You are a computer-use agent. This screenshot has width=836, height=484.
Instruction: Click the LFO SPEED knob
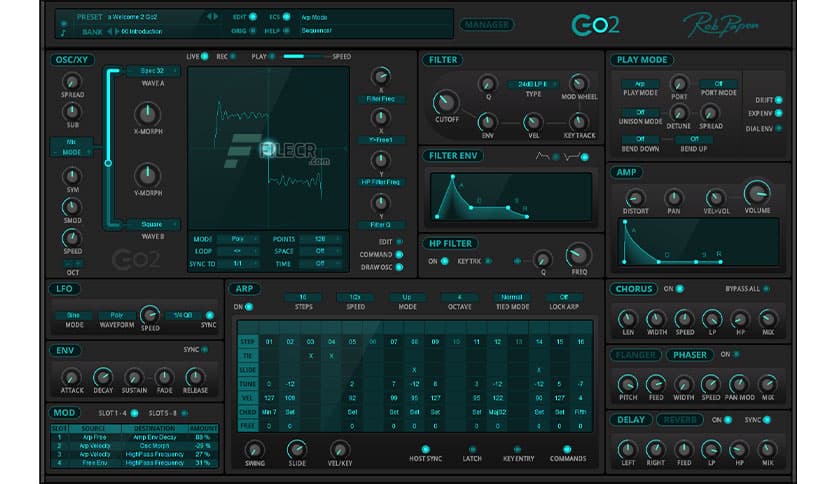tap(150, 314)
